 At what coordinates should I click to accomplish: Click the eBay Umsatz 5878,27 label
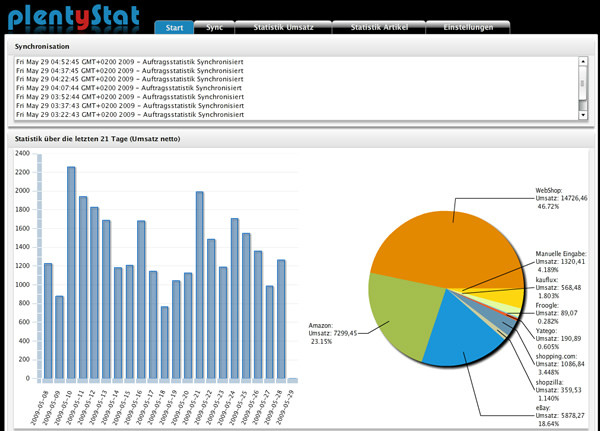560,415
